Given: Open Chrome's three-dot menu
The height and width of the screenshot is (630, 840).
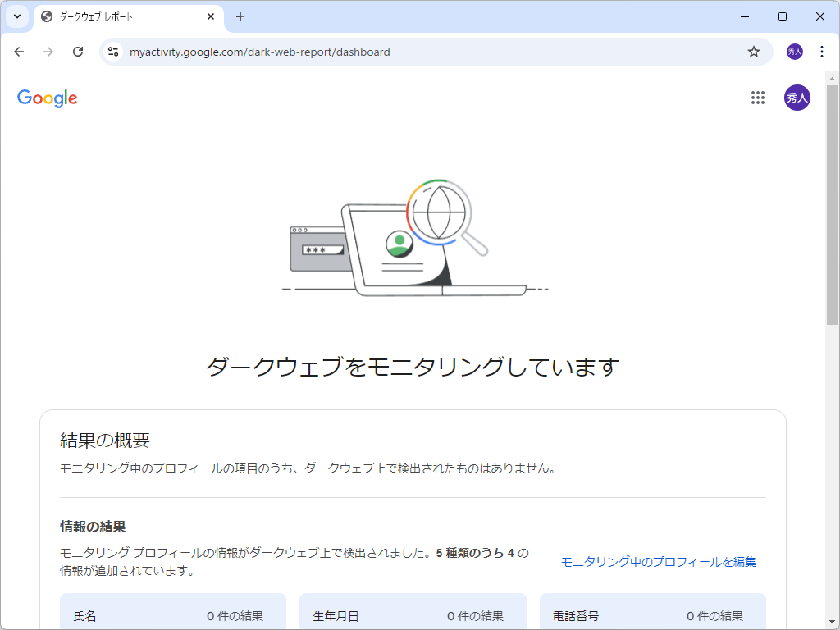Looking at the screenshot, I should tap(822, 51).
